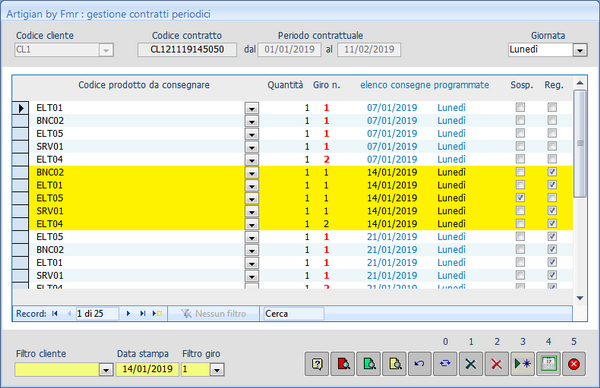Uncheck Reg. for BNC02 on 14/01/2019
The height and width of the screenshot is (388, 600).
click(552, 172)
